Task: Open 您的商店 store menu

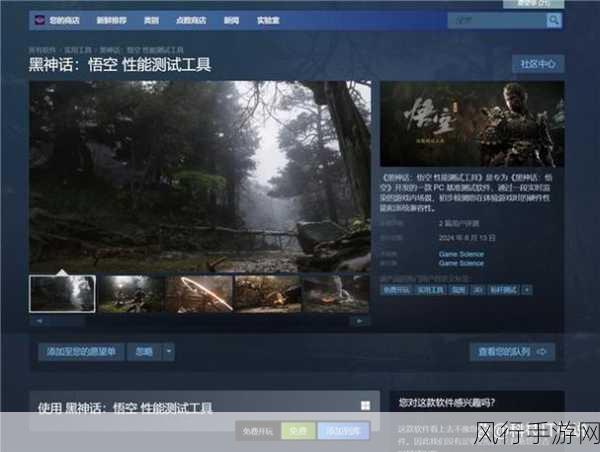Action: pos(64,20)
